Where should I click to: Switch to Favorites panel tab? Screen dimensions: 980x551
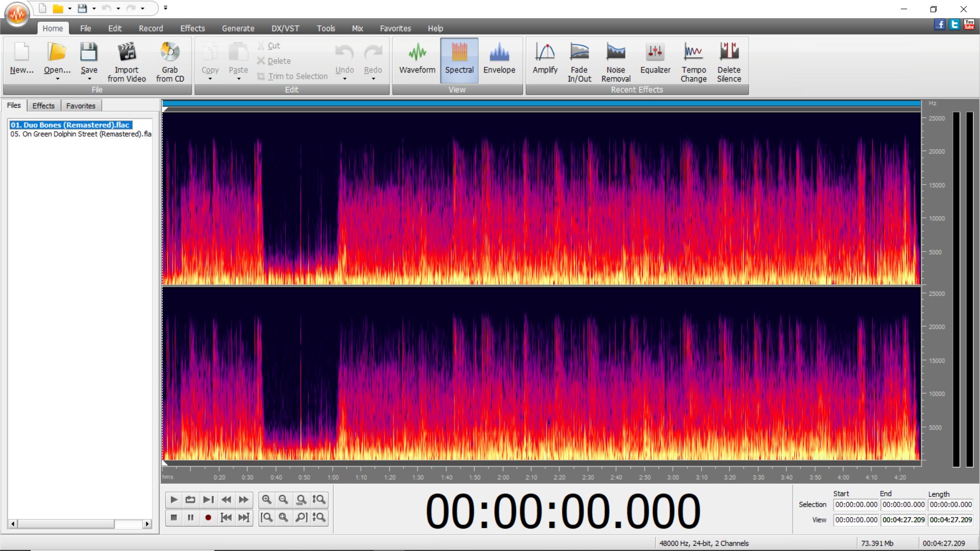click(x=81, y=106)
